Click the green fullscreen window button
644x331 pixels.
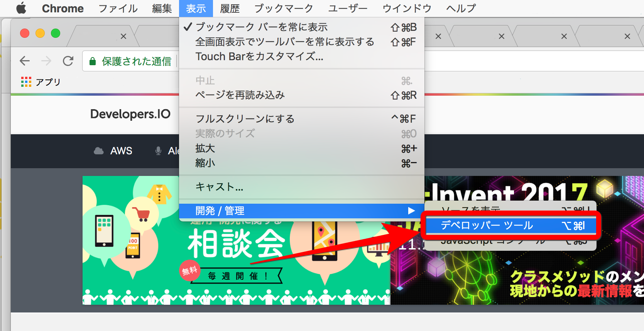[56, 33]
